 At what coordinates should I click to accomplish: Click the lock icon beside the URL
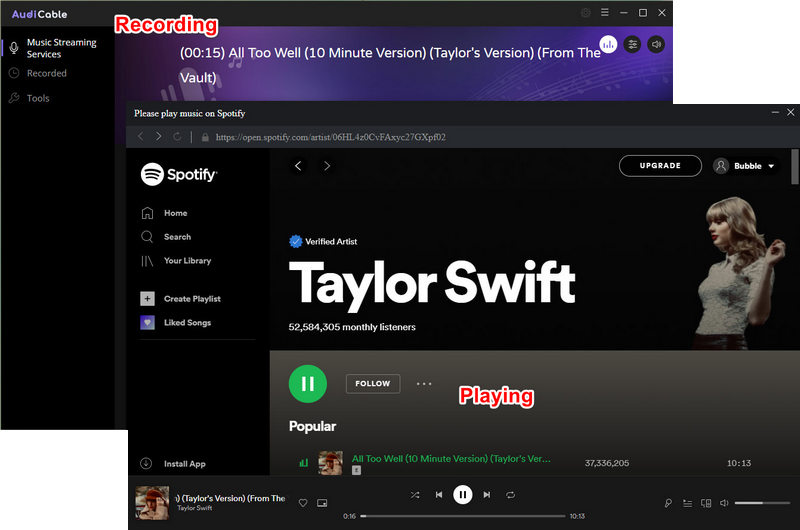[x=205, y=137]
